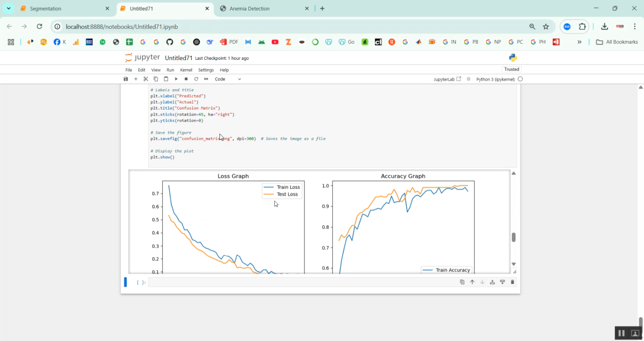The height and width of the screenshot is (341, 644).
Task: Delete the empty cell using trash icon
Action: [x=512, y=282]
